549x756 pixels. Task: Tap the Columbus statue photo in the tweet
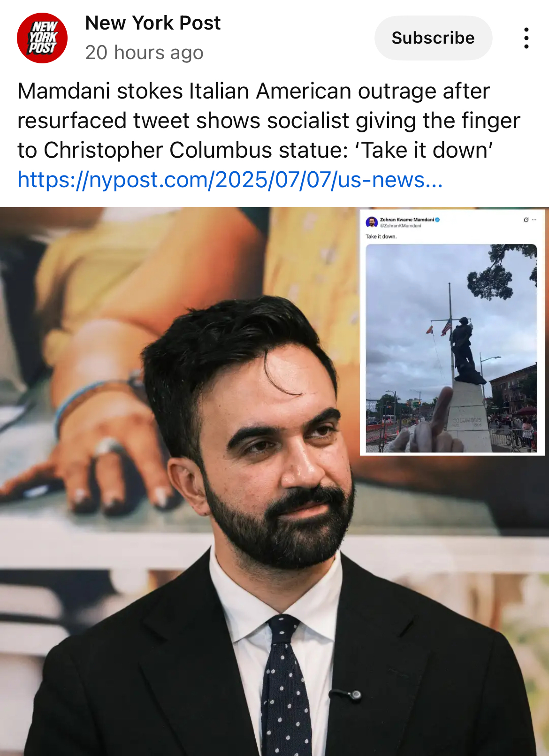point(451,348)
